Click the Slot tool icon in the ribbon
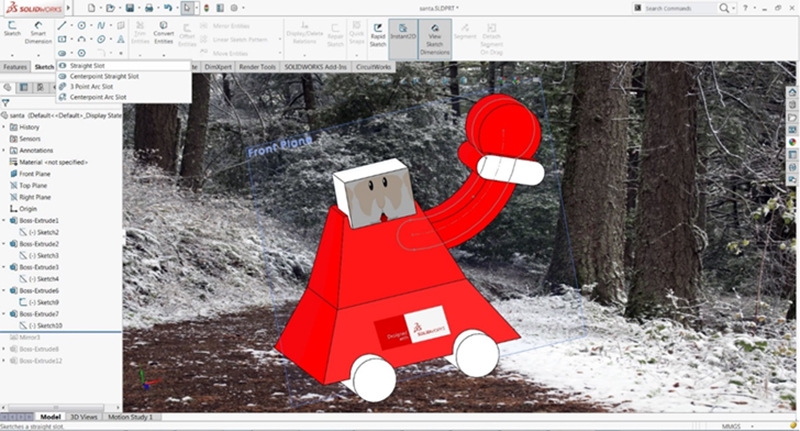This screenshot has height=431, width=800. [62, 53]
